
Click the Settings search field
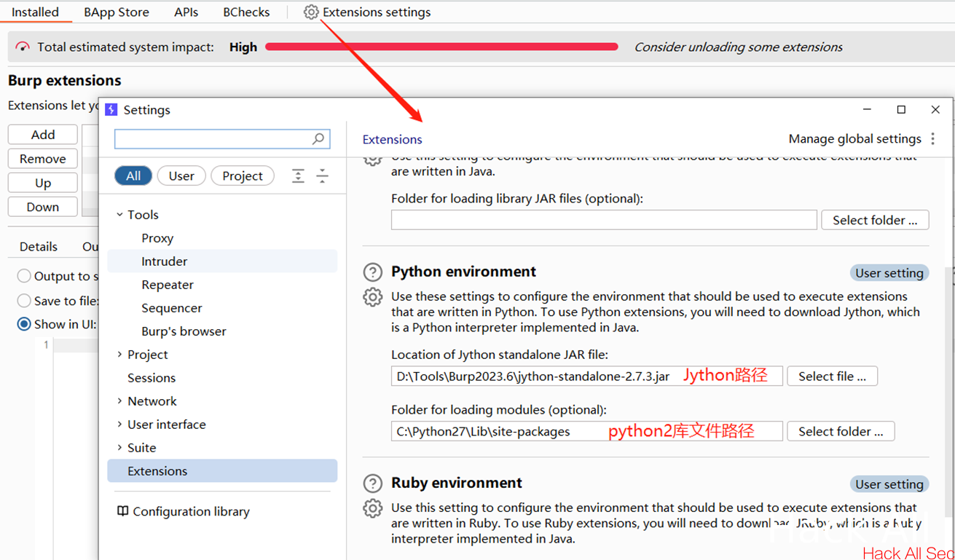pos(222,138)
